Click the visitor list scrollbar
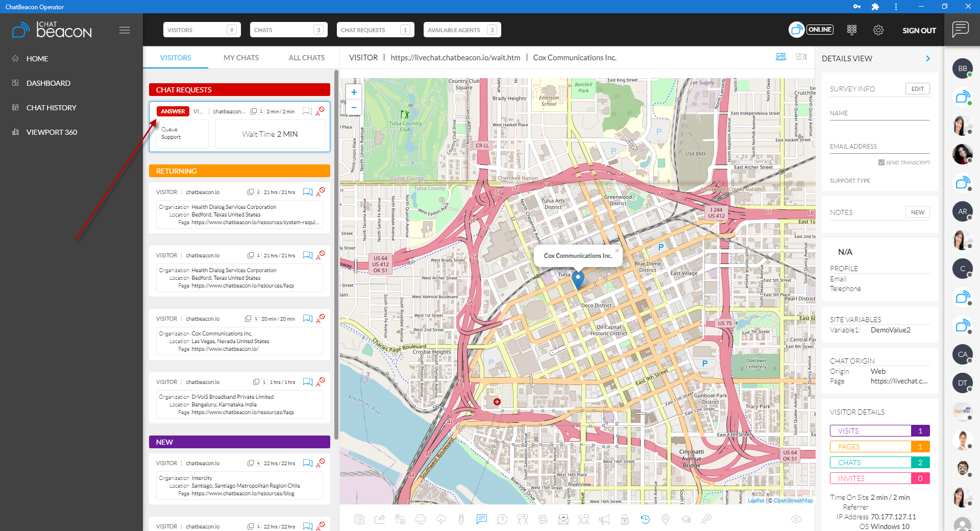980x531 pixels. point(336,254)
